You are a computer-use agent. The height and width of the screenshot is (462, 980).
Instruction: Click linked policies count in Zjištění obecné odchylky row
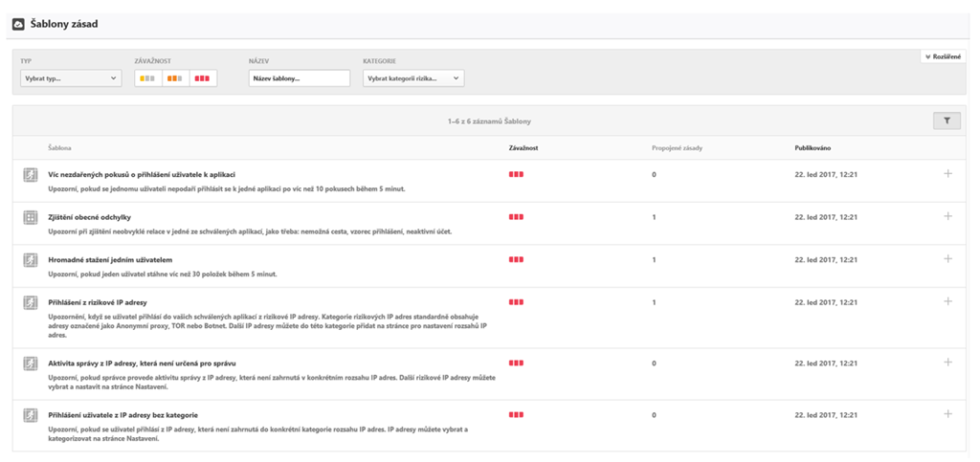click(654, 216)
